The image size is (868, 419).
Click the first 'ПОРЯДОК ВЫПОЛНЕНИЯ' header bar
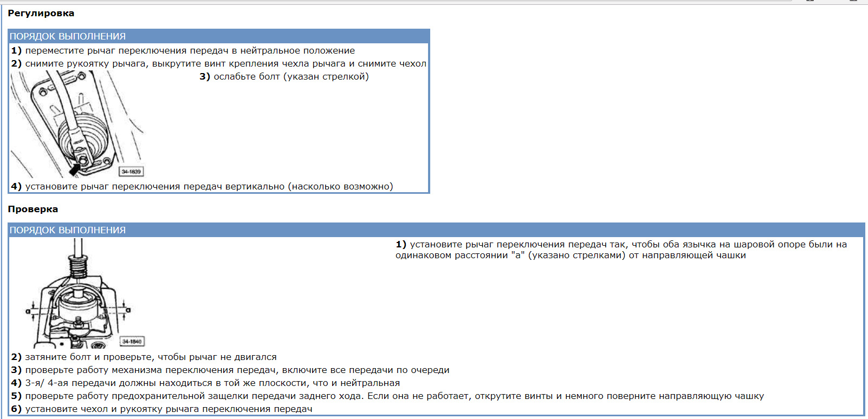tap(219, 36)
